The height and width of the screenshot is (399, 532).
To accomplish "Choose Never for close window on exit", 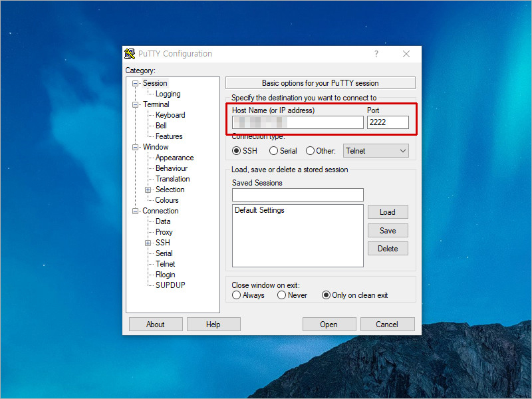I will click(281, 295).
